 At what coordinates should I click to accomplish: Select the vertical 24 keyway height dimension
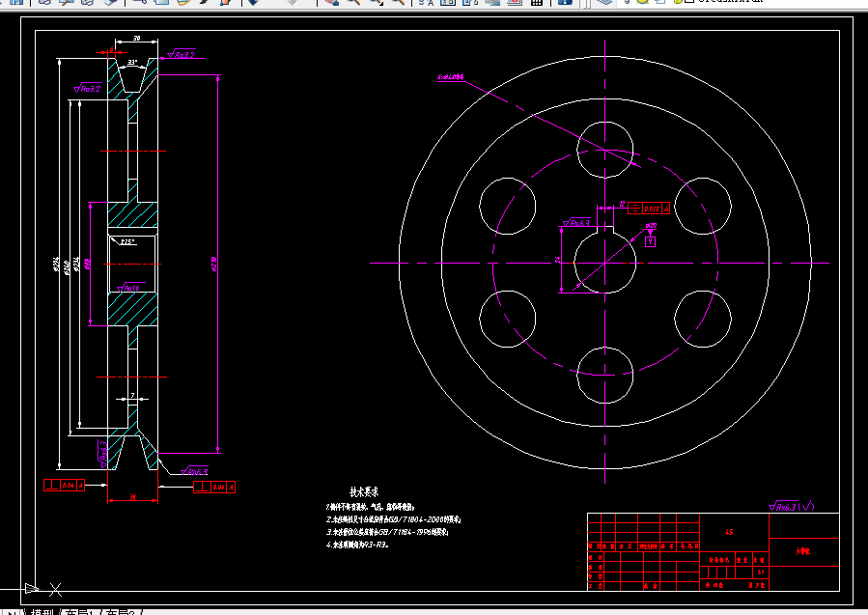559,259
